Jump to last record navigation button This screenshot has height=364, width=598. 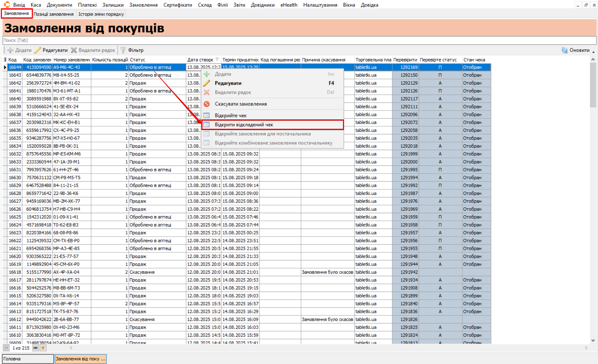click(35, 348)
